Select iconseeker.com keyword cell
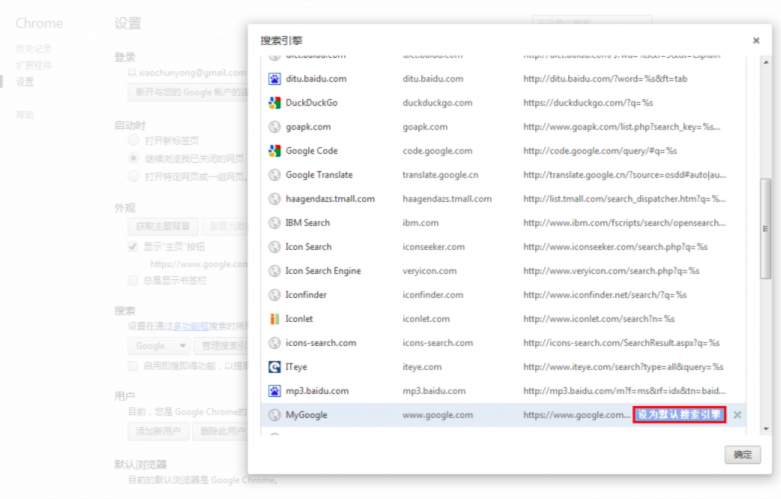The width and height of the screenshot is (781, 499). [x=433, y=247]
